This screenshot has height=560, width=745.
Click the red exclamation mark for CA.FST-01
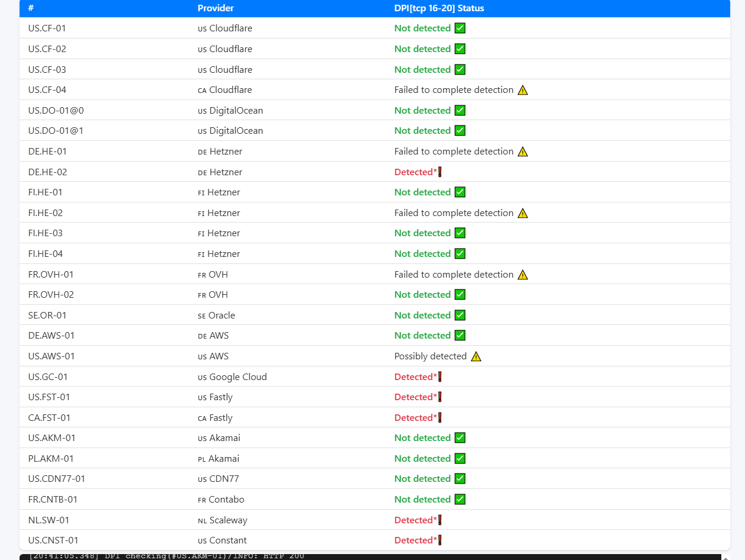pos(440,417)
